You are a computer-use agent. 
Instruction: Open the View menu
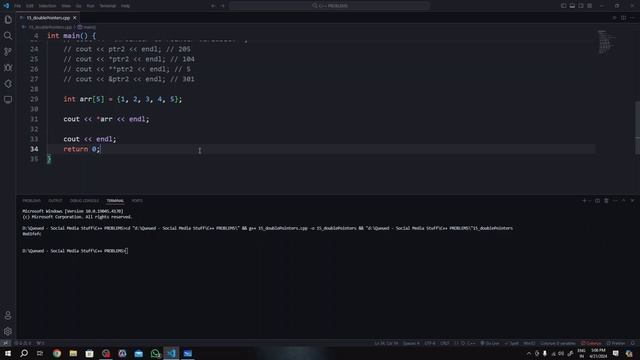click(x=66, y=6)
